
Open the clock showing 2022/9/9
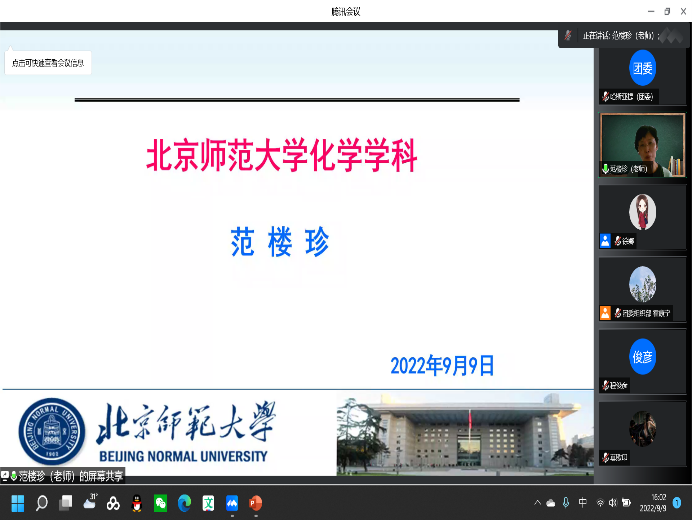[658, 502]
